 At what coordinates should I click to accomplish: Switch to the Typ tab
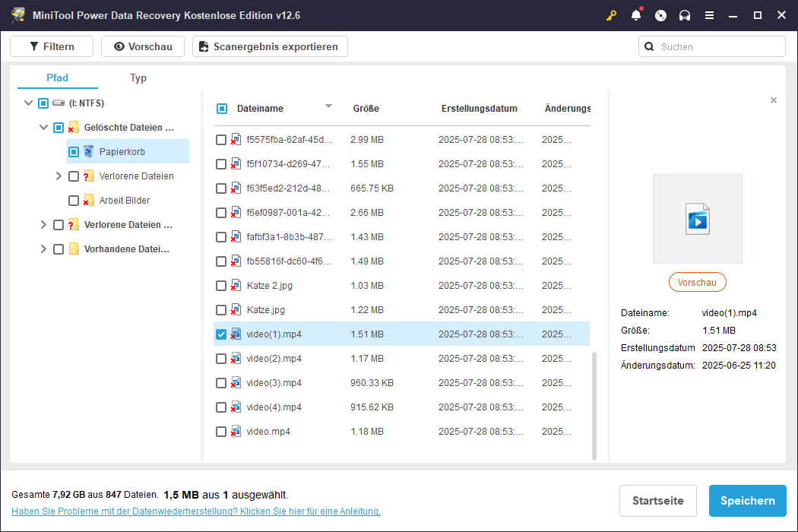click(138, 78)
